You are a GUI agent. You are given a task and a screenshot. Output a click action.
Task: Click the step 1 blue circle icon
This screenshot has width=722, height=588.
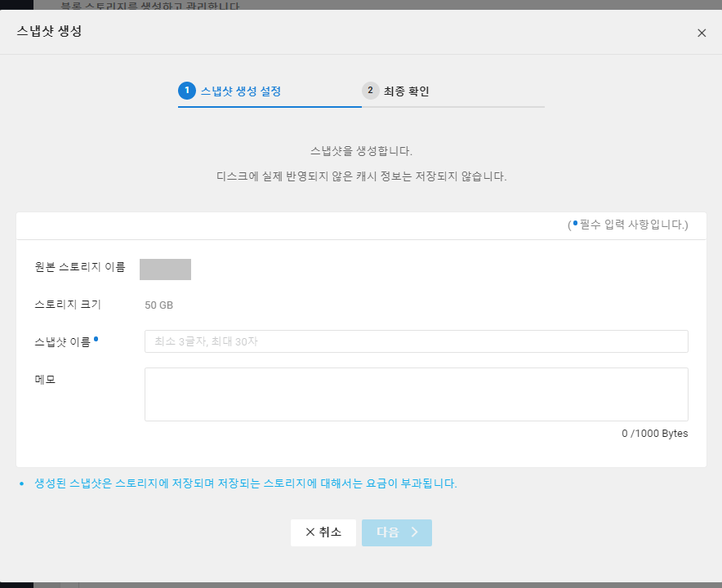pyautogui.click(x=187, y=91)
